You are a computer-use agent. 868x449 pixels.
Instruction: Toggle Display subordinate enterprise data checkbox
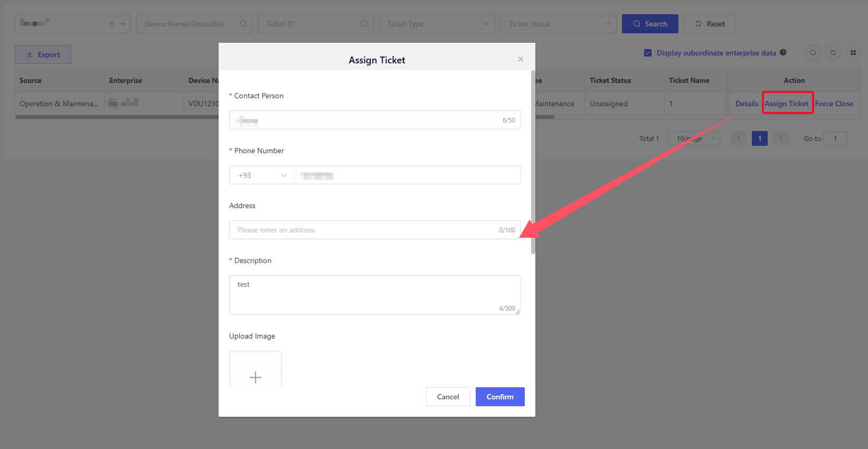click(x=648, y=53)
